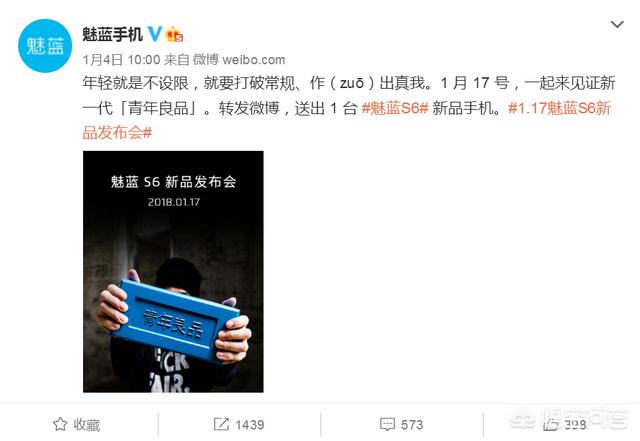The width and height of the screenshot is (640, 441).
Task: Click the blue V verification badge
Action: point(155,33)
